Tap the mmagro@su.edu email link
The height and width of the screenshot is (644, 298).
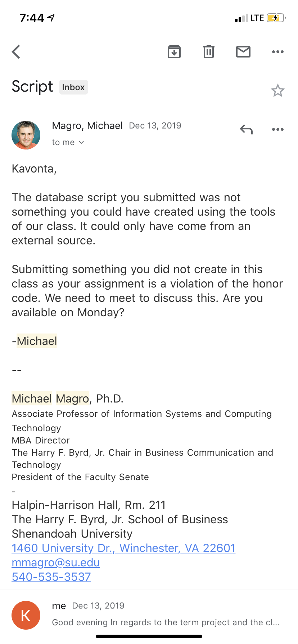[56, 562]
